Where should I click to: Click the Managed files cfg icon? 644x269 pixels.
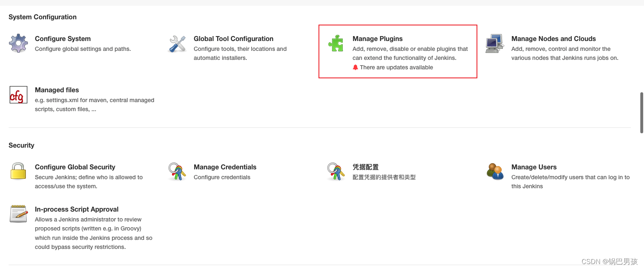pyautogui.click(x=18, y=95)
